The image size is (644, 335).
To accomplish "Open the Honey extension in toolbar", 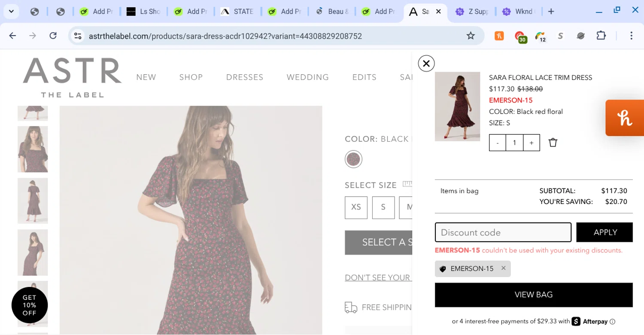I will click(499, 36).
